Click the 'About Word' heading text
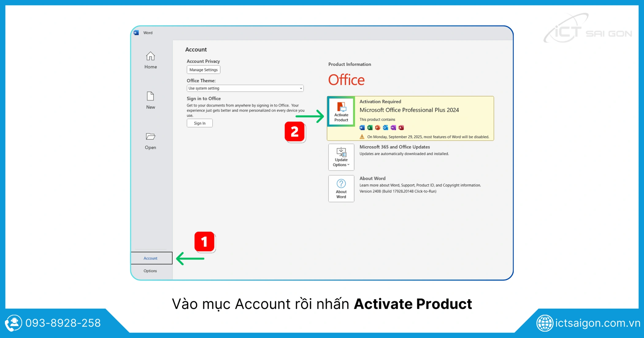644x338 pixels. 372,178
